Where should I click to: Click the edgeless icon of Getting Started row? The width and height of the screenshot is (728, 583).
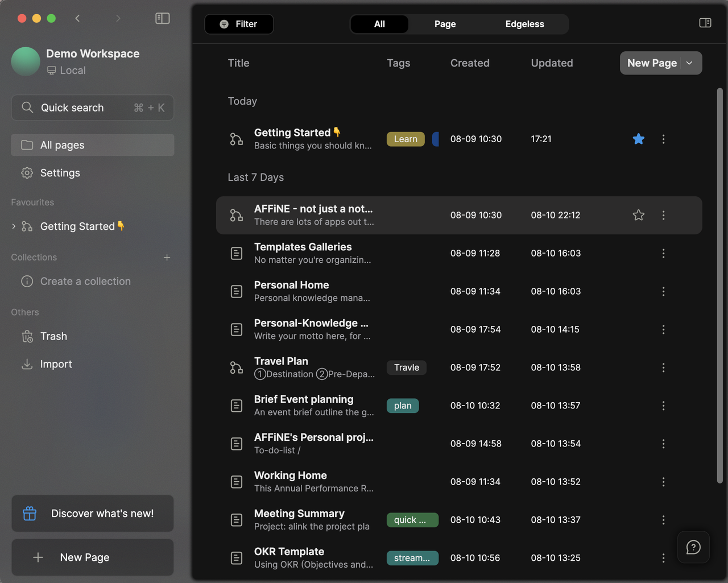237,139
